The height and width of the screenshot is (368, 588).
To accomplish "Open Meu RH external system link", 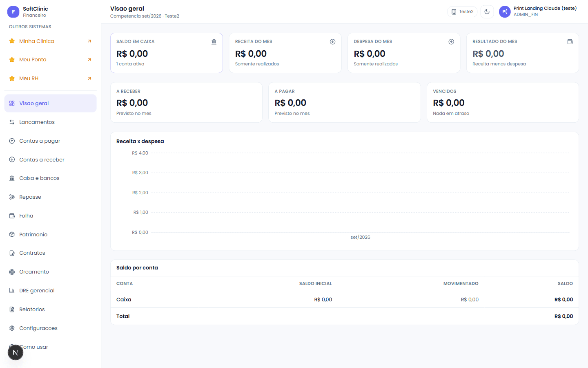I will [x=51, y=79].
